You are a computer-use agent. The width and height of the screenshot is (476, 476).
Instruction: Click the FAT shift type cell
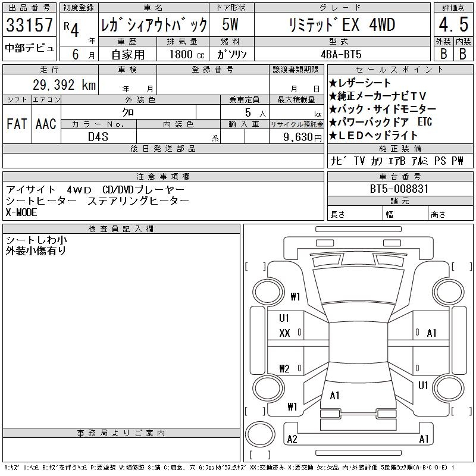pos(17,124)
